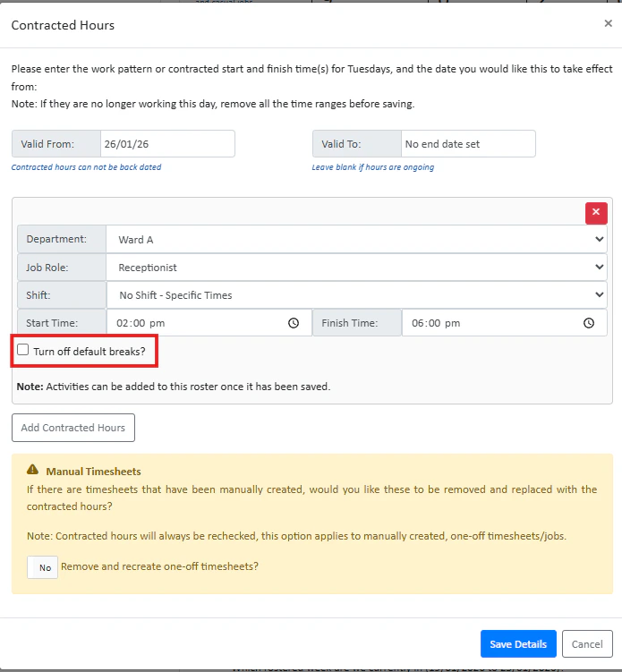Open the Job Role dropdown showing Receptionist
The width and height of the screenshot is (622, 672).
pos(356,268)
